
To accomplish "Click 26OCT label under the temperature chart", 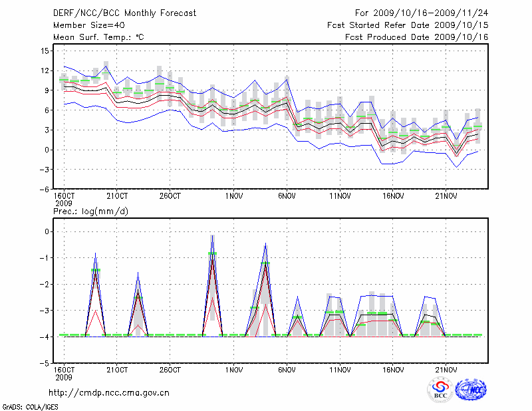I will pos(170,196).
